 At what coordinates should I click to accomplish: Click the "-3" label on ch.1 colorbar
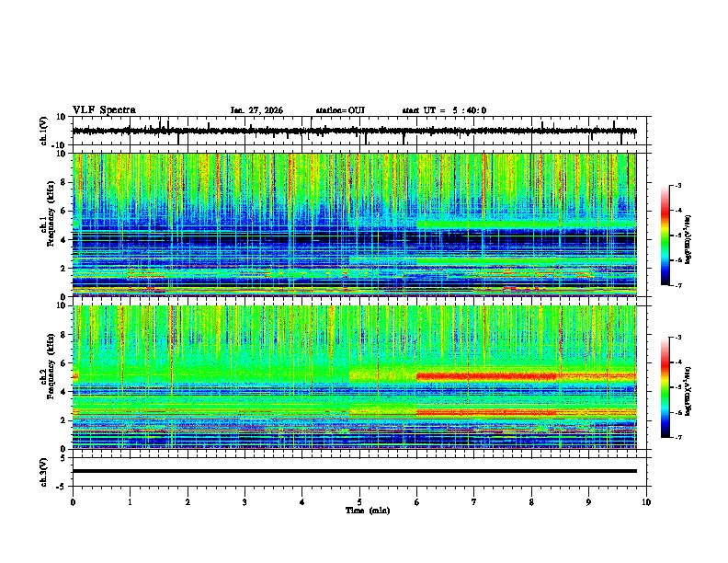pyautogui.click(x=677, y=185)
